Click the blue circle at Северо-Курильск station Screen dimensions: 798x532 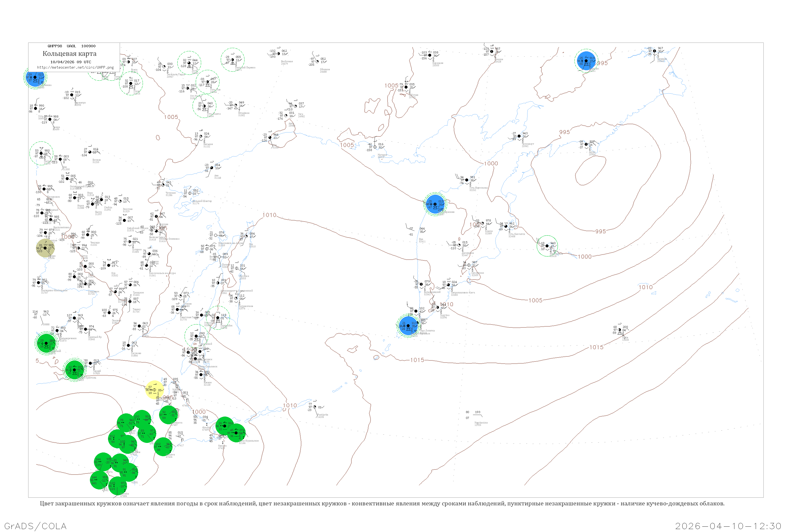[409, 326]
